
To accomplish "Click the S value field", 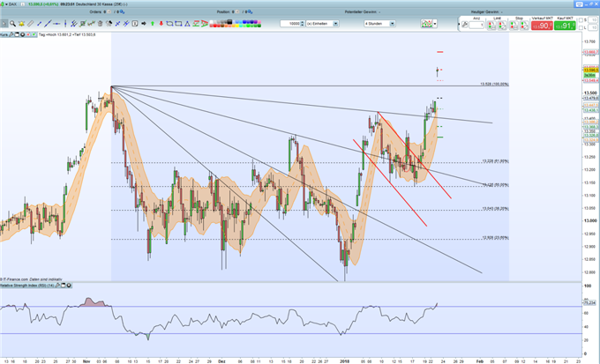I will click(592, 20).
